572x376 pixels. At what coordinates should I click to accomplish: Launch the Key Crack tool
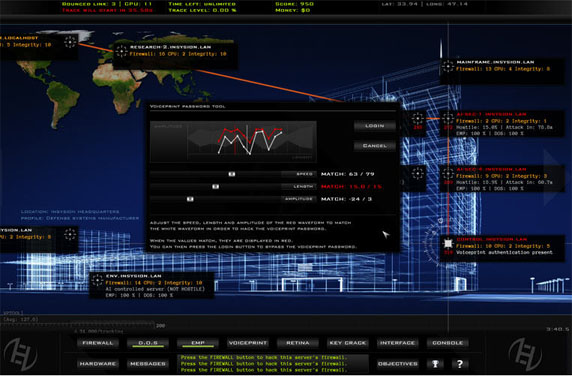[x=348, y=343]
